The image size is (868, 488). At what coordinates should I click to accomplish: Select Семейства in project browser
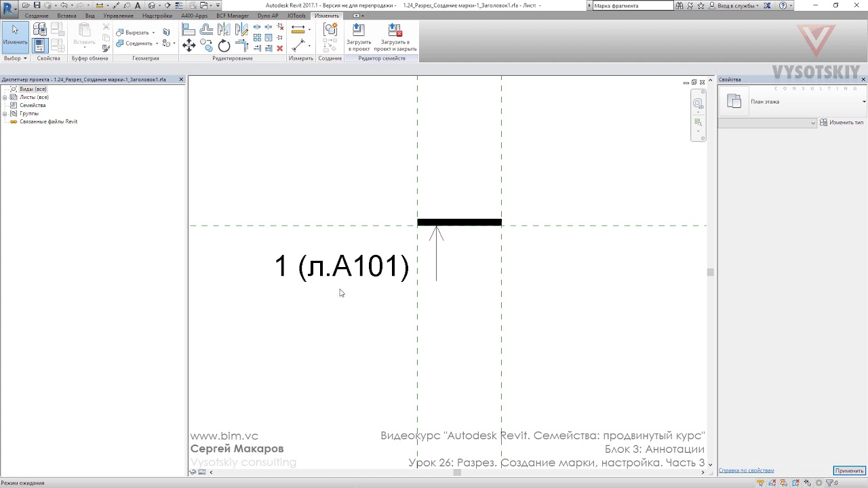33,105
